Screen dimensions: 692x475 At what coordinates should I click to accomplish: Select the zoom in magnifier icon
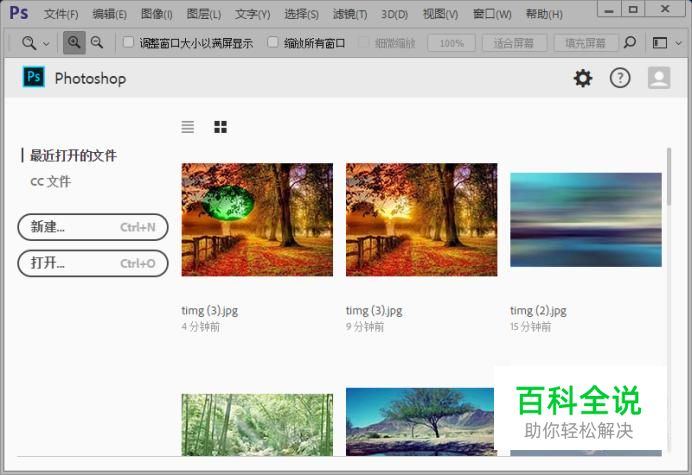74,43
